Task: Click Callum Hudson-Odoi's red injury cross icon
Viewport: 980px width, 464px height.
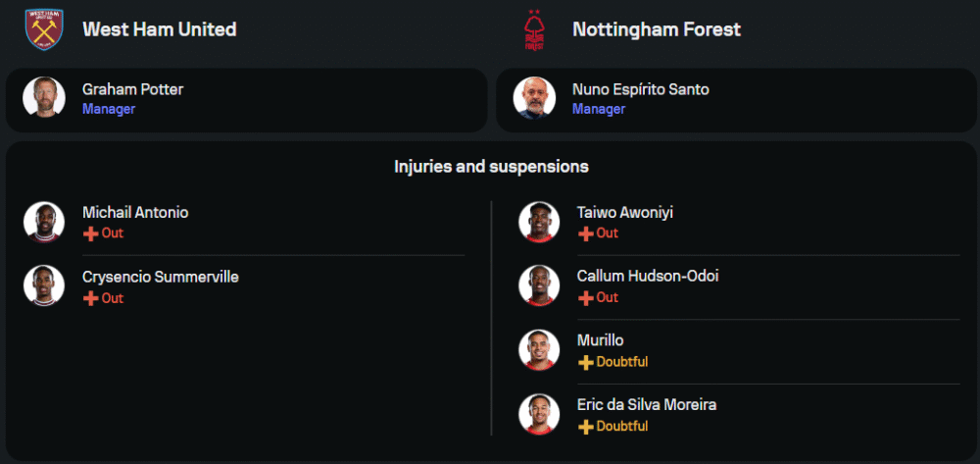Action: click(586, 298)
